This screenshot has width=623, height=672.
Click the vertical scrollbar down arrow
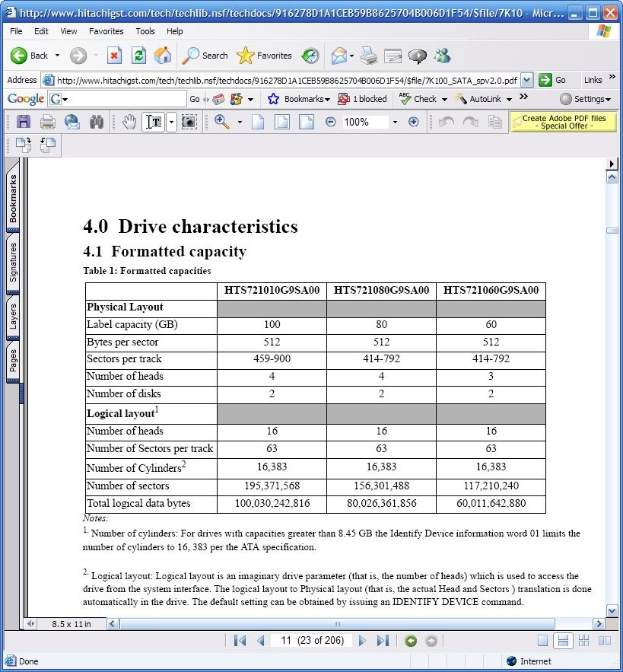point(612,610)
